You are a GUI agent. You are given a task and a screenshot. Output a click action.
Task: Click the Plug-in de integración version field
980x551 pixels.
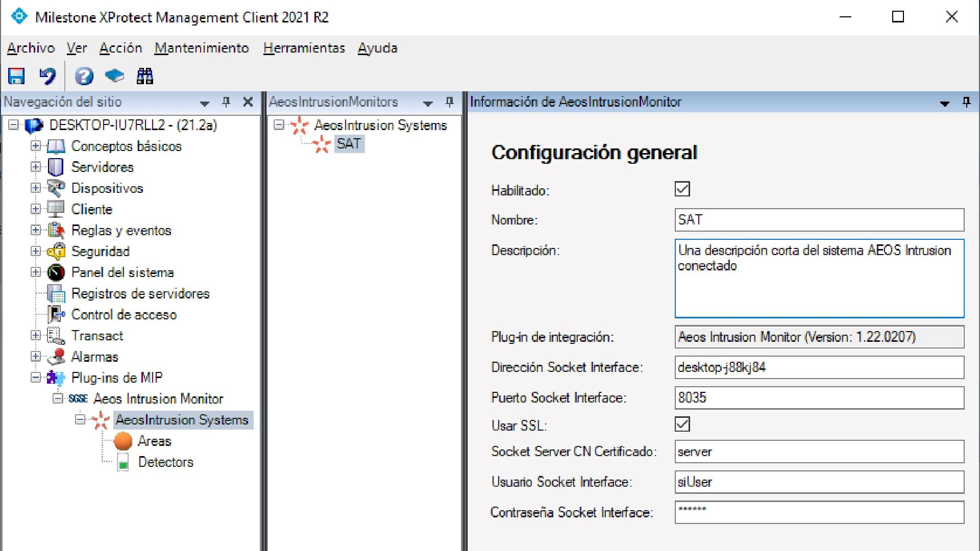[x=819, y=337]
